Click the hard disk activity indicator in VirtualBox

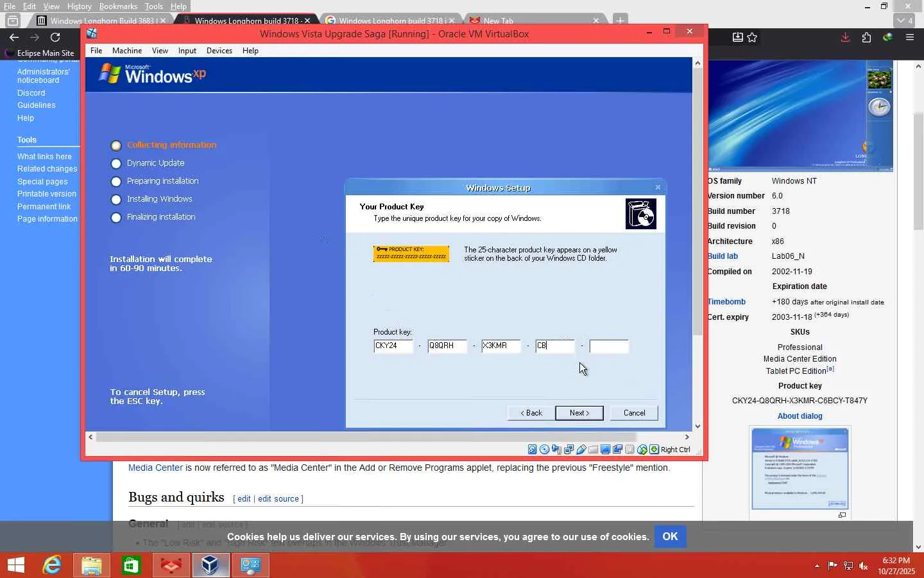pyautogui.click(x=533, y=450)
